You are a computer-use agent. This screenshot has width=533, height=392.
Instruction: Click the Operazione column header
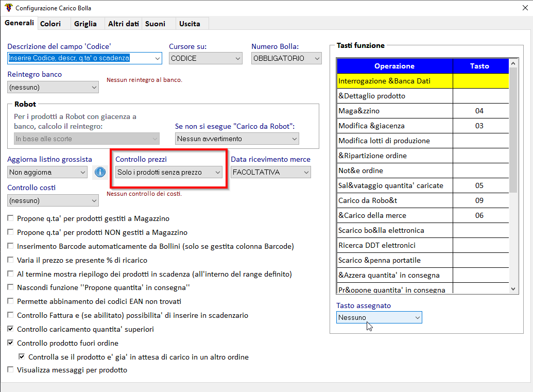tap(394, 66)
